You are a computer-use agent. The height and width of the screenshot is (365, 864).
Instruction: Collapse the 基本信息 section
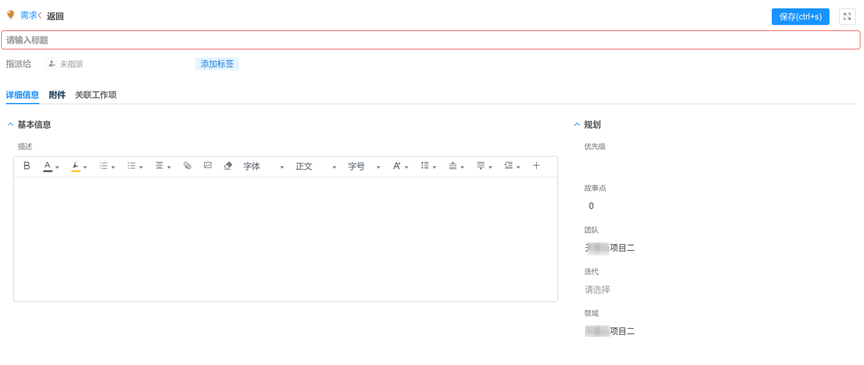tap(10, 125)
